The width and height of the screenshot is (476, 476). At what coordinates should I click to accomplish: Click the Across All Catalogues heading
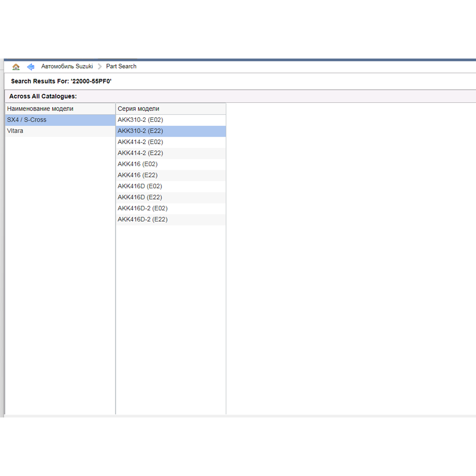tap(43, 96)
